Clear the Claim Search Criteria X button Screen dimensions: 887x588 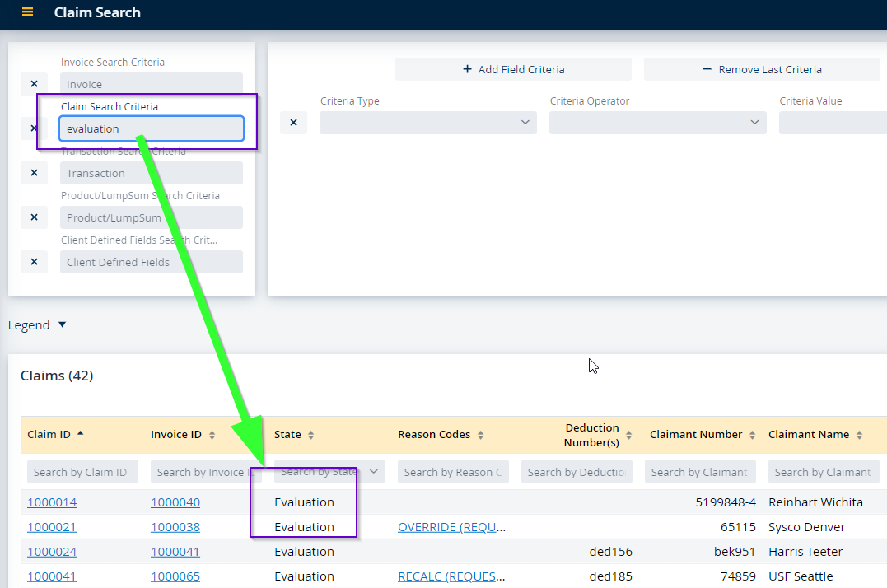tap(34, 128)
